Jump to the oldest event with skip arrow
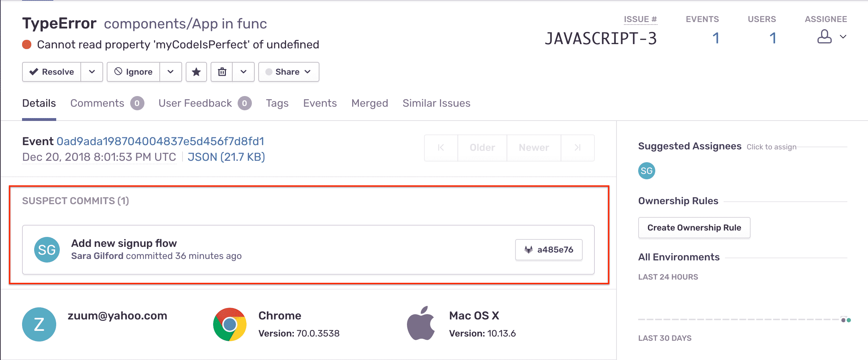This screenshot has width=868, height=360. (441, 148)
